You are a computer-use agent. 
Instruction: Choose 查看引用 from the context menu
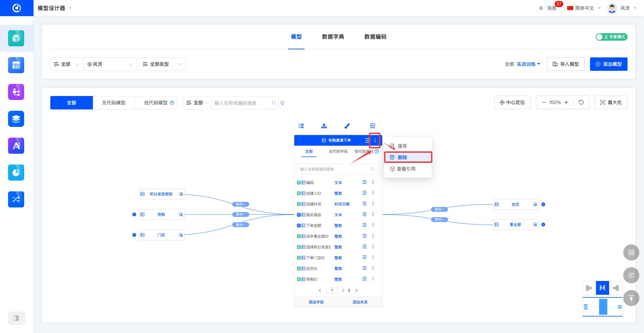point(408,169)
